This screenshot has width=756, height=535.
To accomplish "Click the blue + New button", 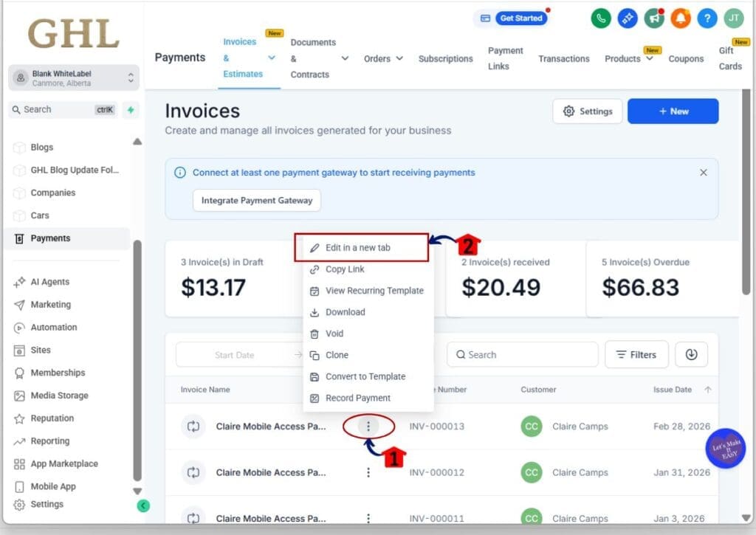I will [673, 111].
